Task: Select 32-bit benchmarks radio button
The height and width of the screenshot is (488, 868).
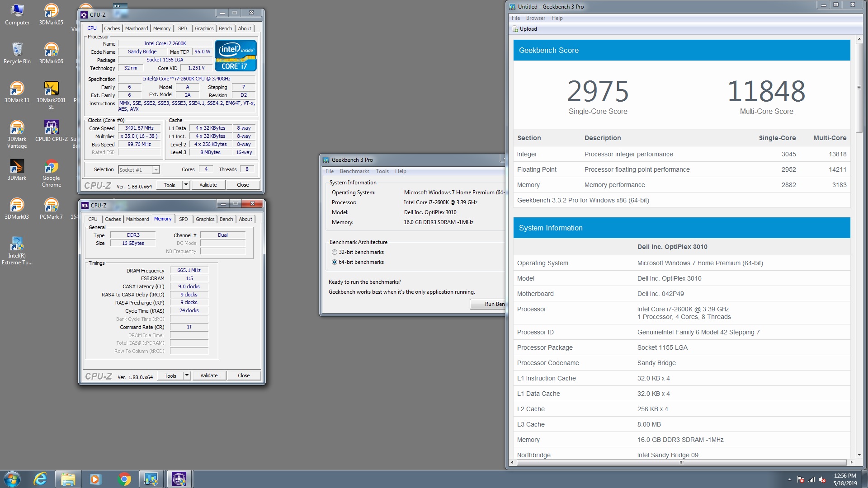Action: 335,252
